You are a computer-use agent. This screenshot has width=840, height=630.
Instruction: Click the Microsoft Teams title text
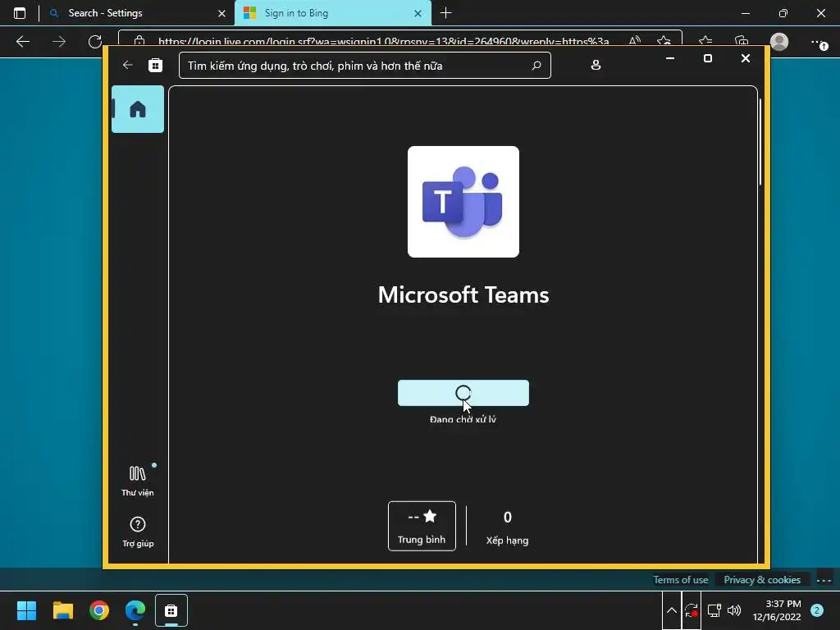(463, 295)
